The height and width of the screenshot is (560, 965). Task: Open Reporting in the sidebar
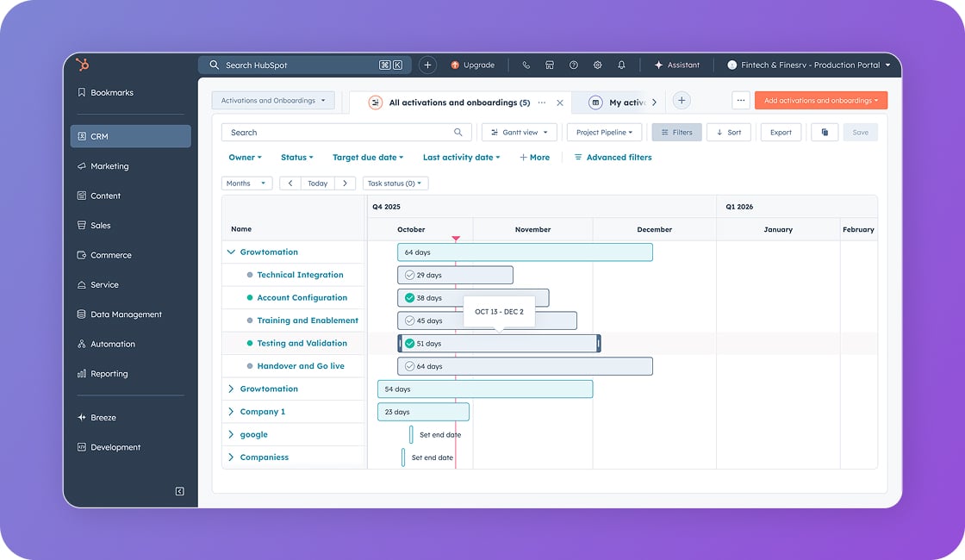109,374
